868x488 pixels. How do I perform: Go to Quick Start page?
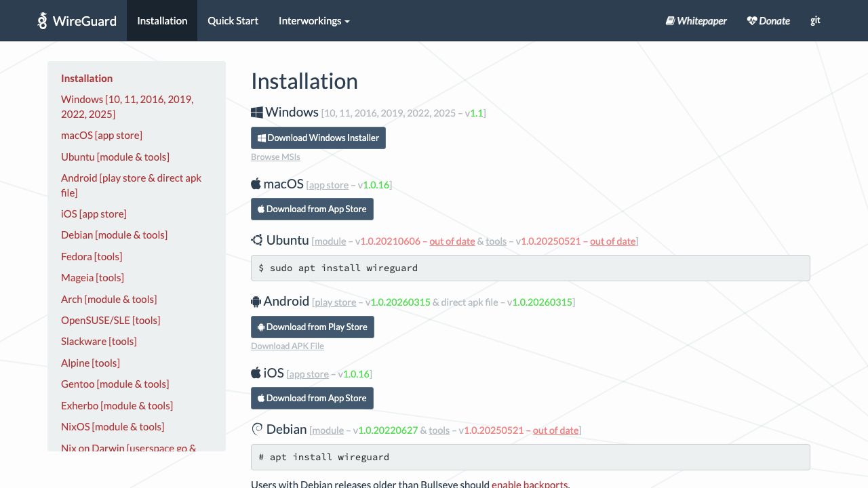click(x=233, y=21)
